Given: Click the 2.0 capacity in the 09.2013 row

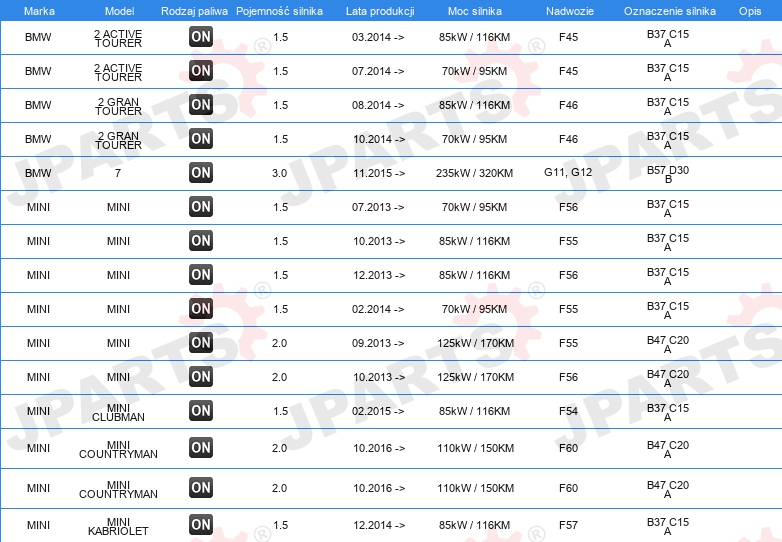Looking at the screenshot, I should click(279, 343).
